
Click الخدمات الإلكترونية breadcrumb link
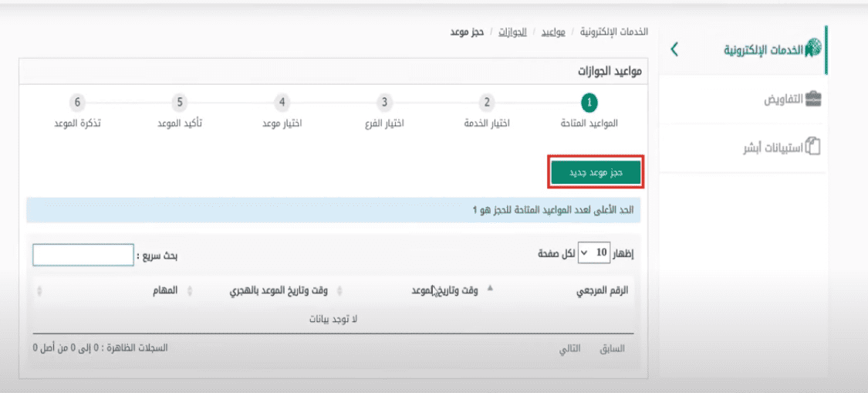(x=614, y=32)
